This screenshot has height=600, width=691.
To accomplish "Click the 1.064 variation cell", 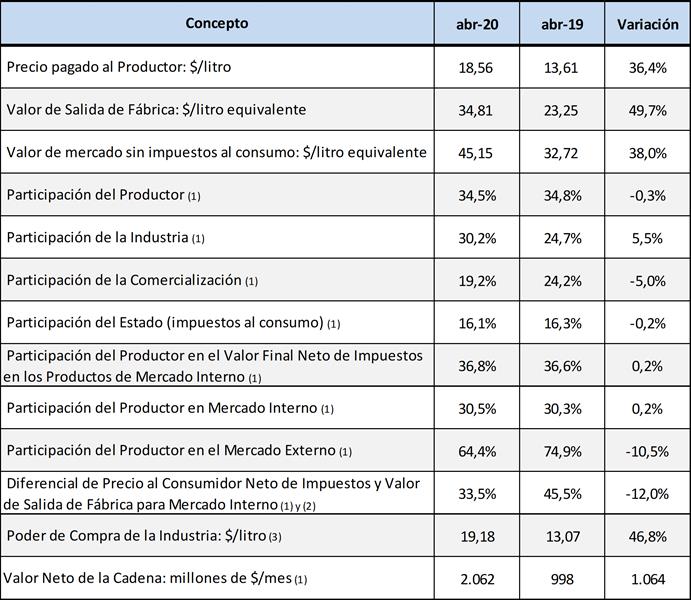I will point(647,578).
